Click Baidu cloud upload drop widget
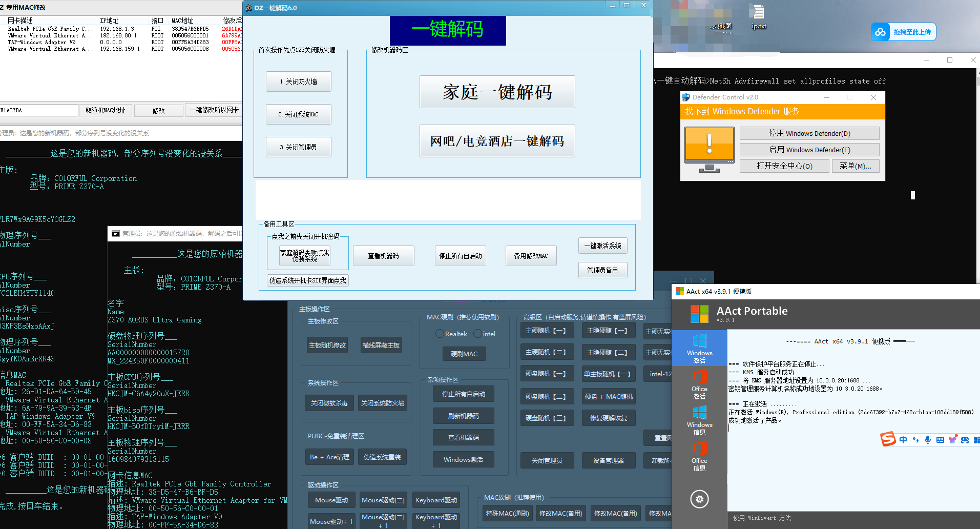The image size is (980, 529). [x=904, y=32]
